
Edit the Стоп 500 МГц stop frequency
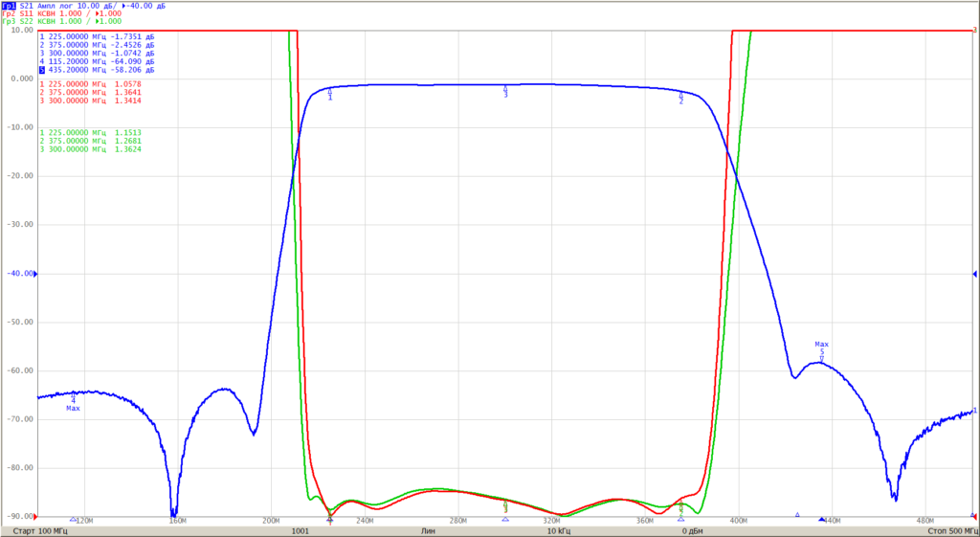952,530
